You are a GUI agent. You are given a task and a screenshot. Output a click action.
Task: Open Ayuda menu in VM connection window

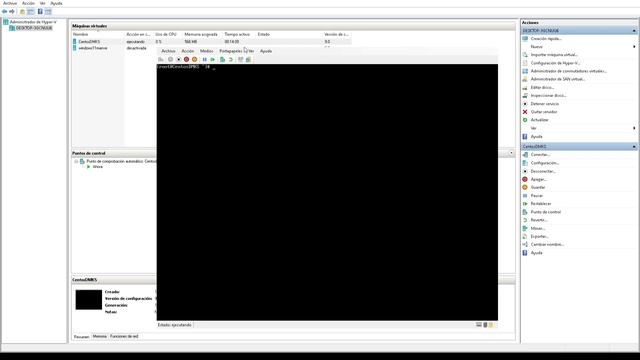[x=266, y=51]
